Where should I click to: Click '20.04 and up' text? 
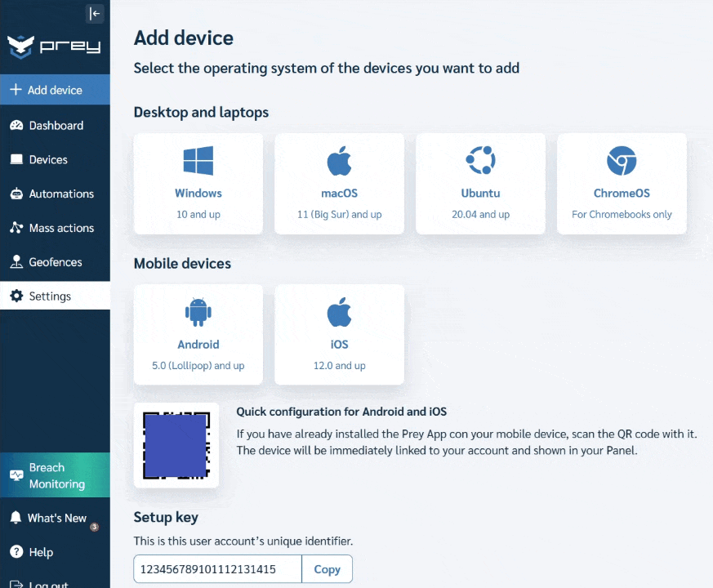(x=480, y=214)
